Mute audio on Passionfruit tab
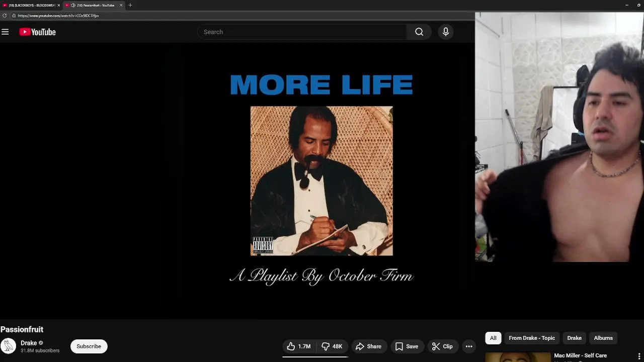Screen dimensions: 644x362 pyautogui.click(x=73, y=5)
